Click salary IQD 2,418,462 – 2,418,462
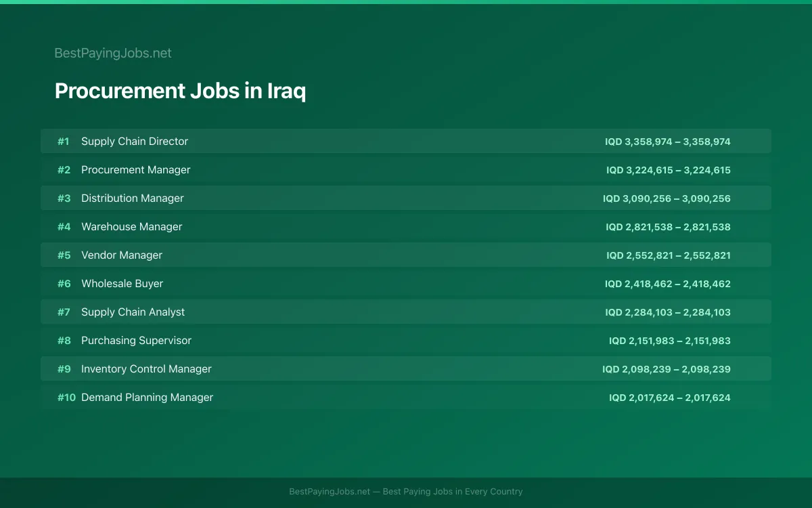This screenshot has height=508, width=812. [668, 284]
